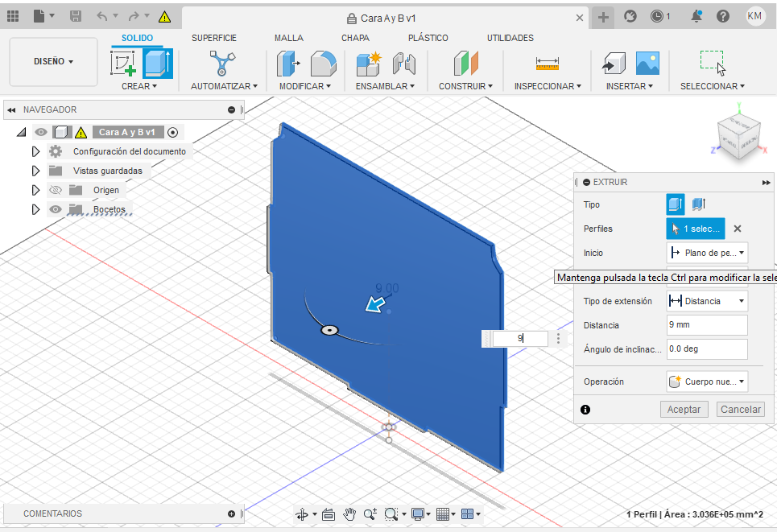Expand the Origen tree node

click(x=36, y=189)
